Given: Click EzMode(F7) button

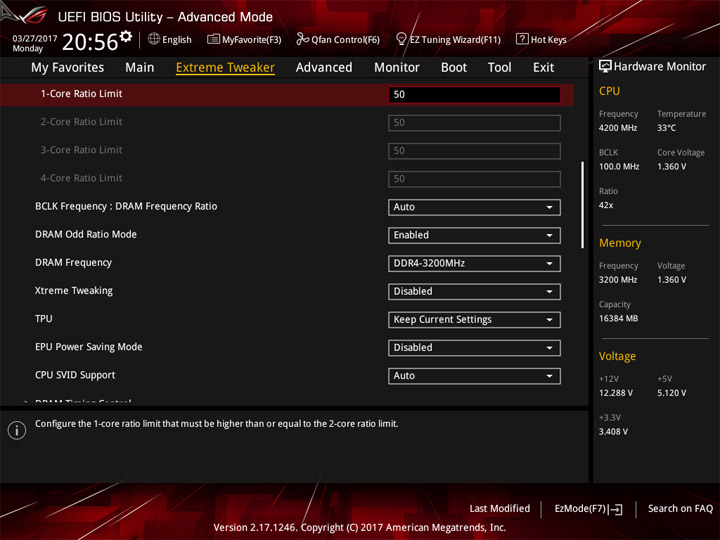Looking at the screenshot, I should [588, 509].
